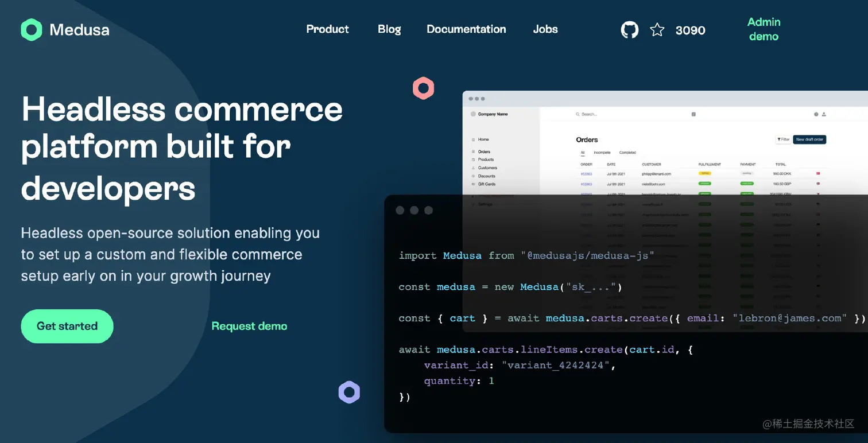Viewport: 868px width, 443px height.
Task: Click the Request demo link
Action: 249,326
